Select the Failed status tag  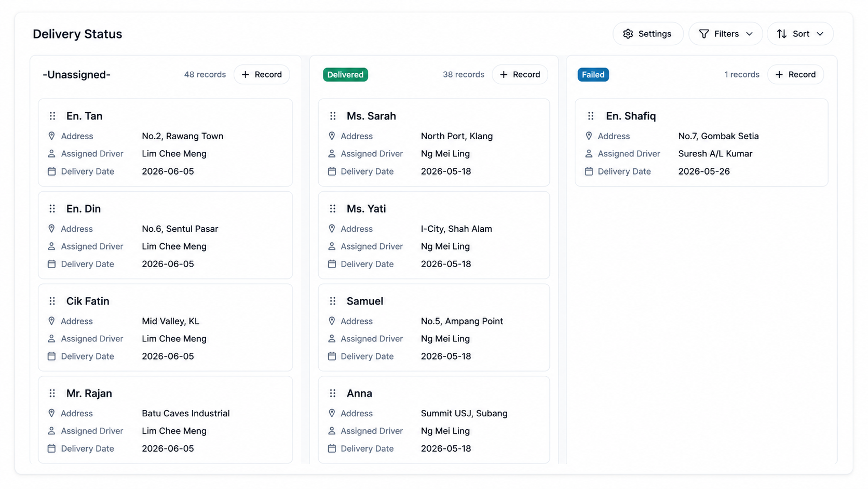pyautogui.click(x=593, y=75)
